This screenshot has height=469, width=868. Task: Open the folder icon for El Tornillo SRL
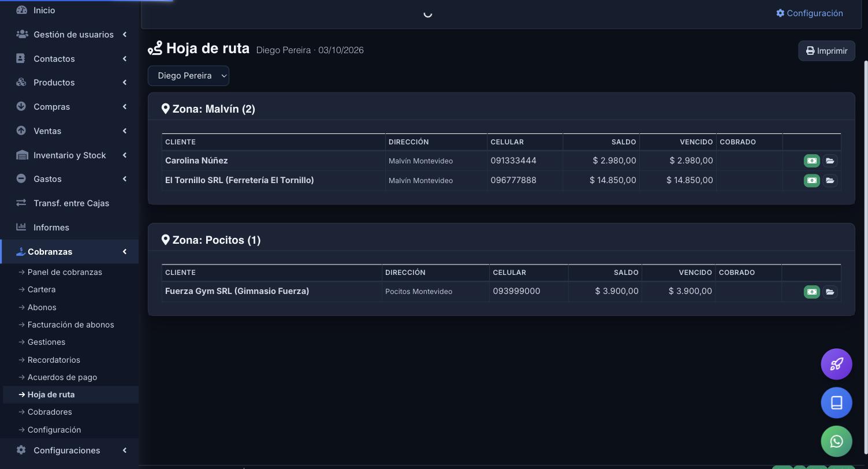coord(830,180)
